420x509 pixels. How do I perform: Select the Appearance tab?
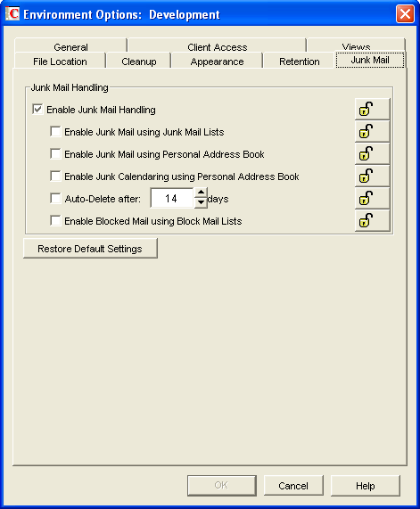(217, 62)
